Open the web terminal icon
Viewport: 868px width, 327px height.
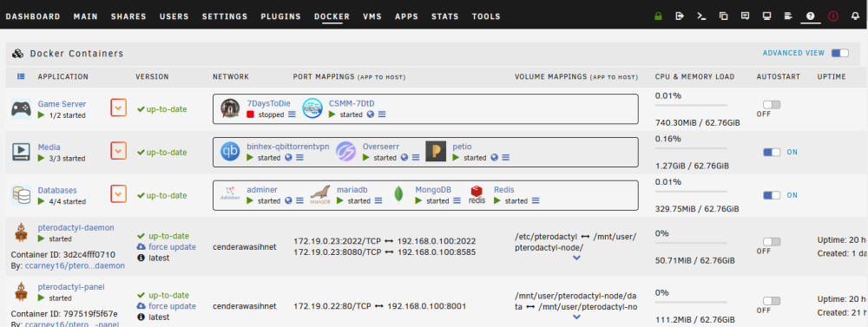701,16
